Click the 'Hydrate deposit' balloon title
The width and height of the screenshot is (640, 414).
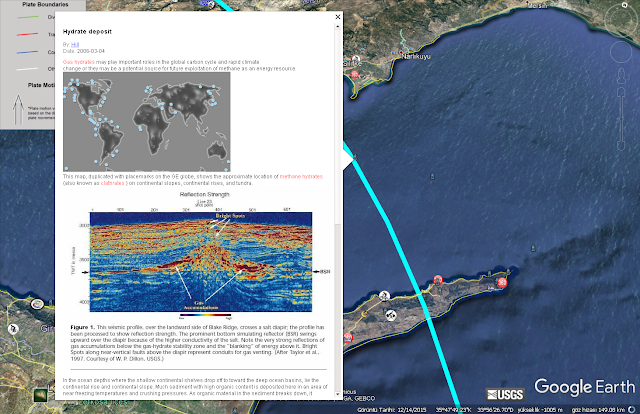click(87, 31)
